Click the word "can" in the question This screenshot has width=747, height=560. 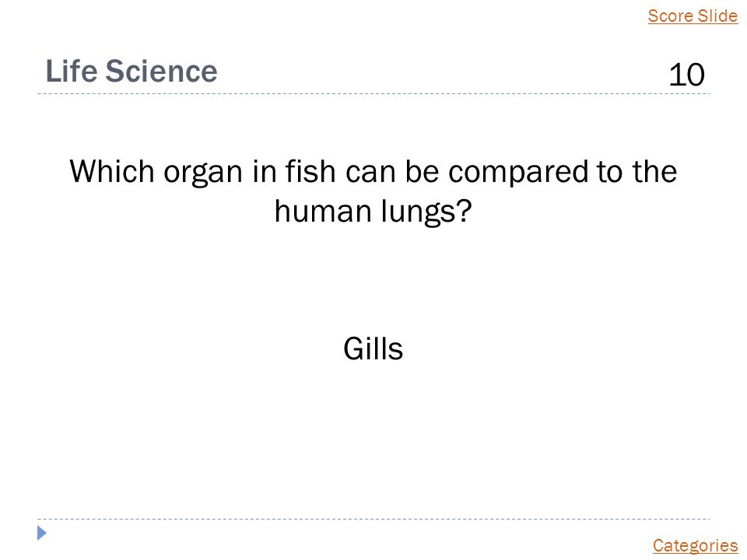370,173
